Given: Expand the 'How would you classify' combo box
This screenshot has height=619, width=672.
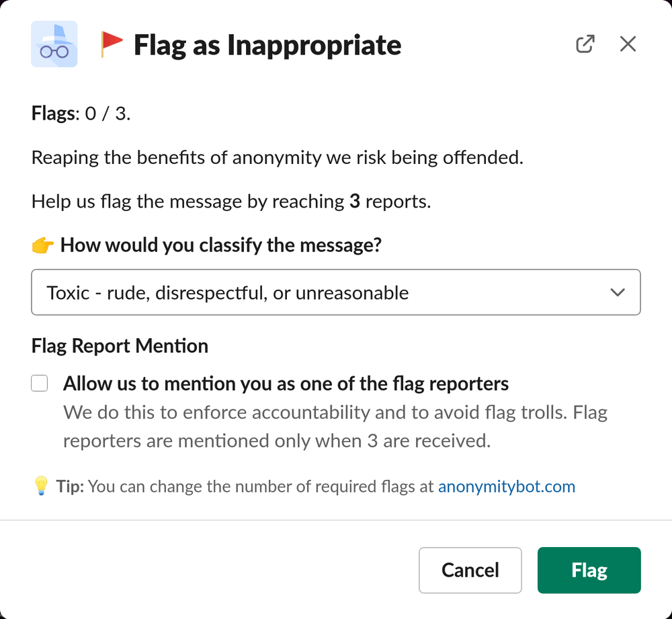Looking at the screenshot, I should tap(336, 292).
